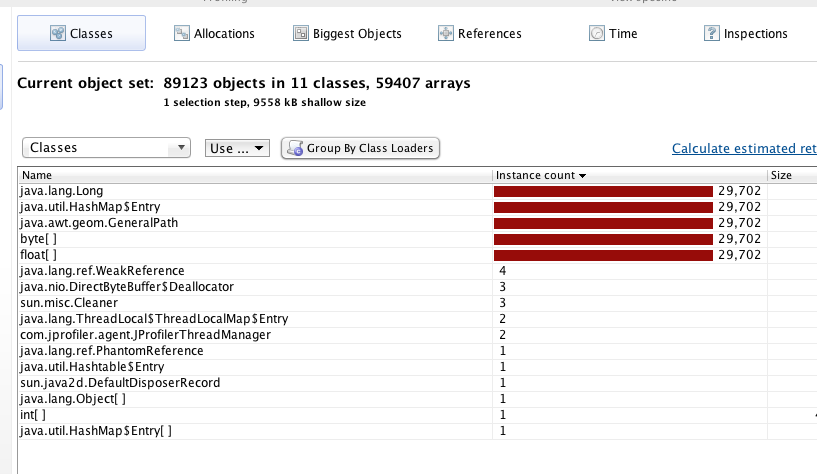This screenshot has height=474, width=817.
Task: Click the Classes view icon
Action: tap(56, 34)
